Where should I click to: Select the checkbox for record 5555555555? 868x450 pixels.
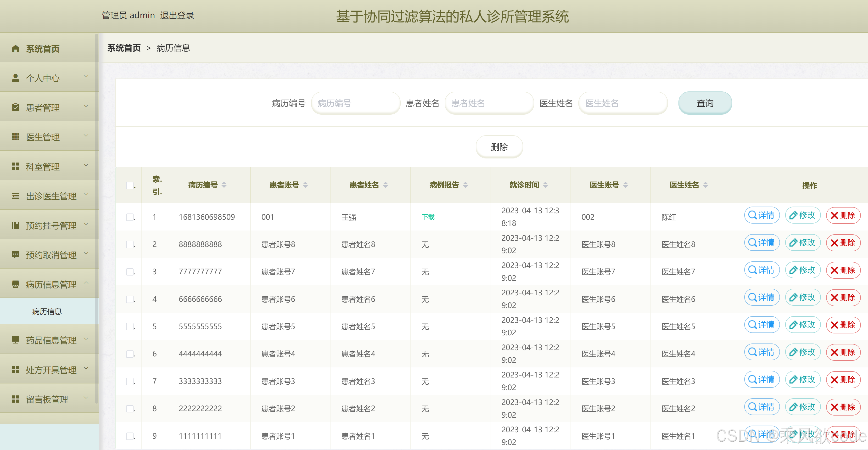tap(130, 326)
